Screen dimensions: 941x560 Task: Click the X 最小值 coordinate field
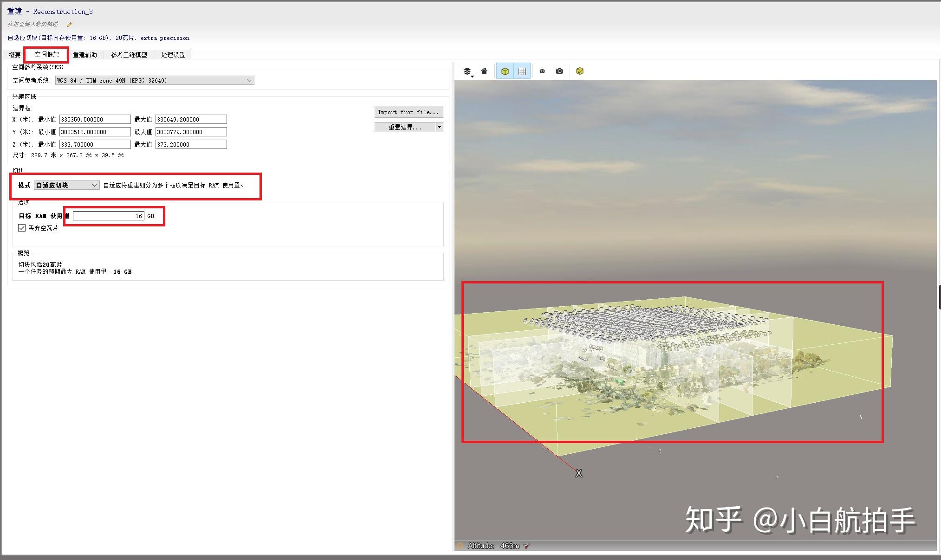pos(95,119)
